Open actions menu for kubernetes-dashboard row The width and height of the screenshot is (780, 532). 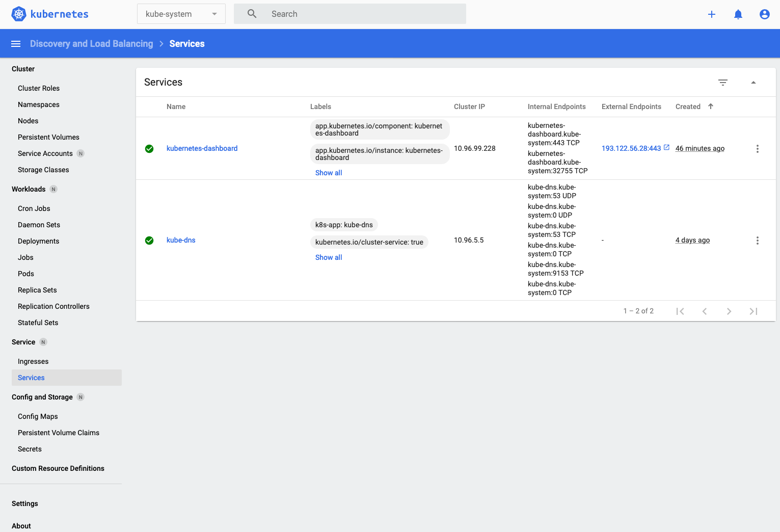(x=758, y=149)
